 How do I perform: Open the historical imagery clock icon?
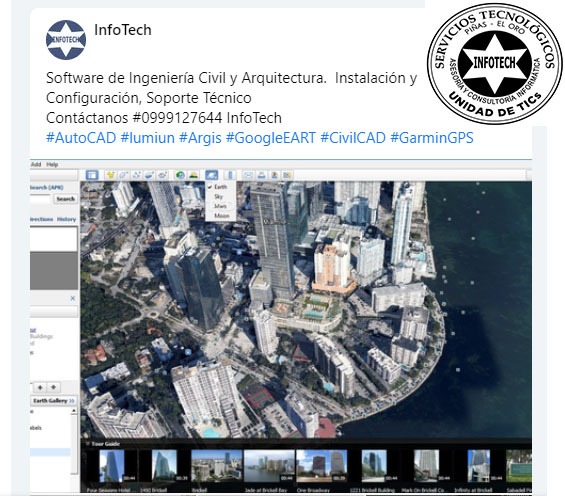tap(180, 175)
